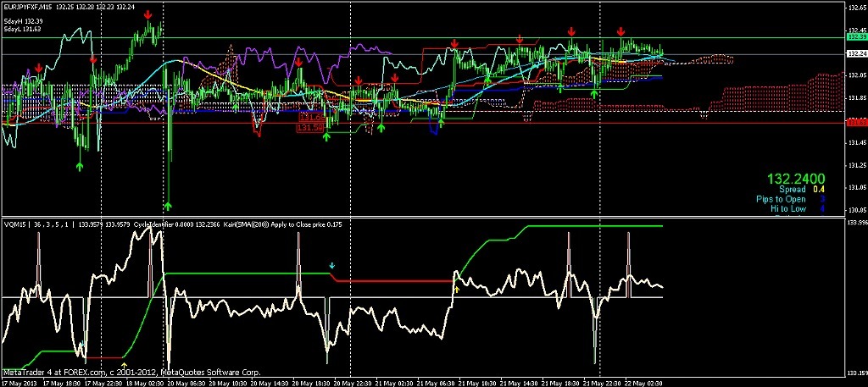The image size is (868, 387).
Task: Click the 21 May 18:30 time label
Action: tap(561, 383)
